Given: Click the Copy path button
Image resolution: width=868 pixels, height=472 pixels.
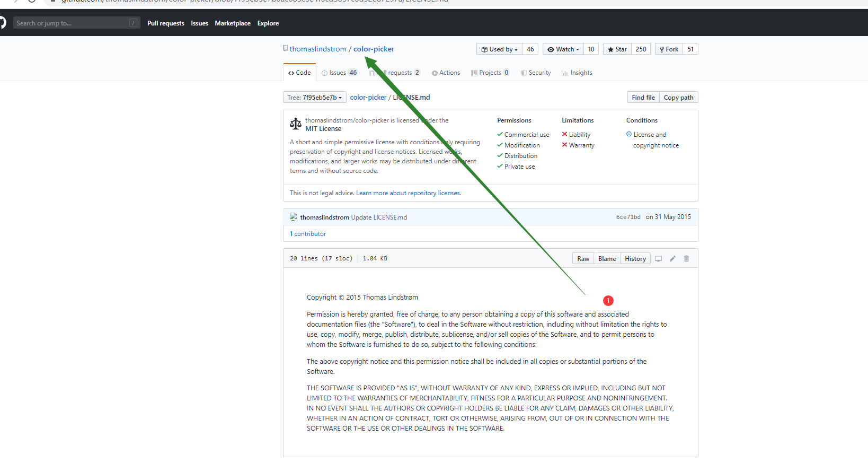Looking at the screenshot, I should [679, 98].
